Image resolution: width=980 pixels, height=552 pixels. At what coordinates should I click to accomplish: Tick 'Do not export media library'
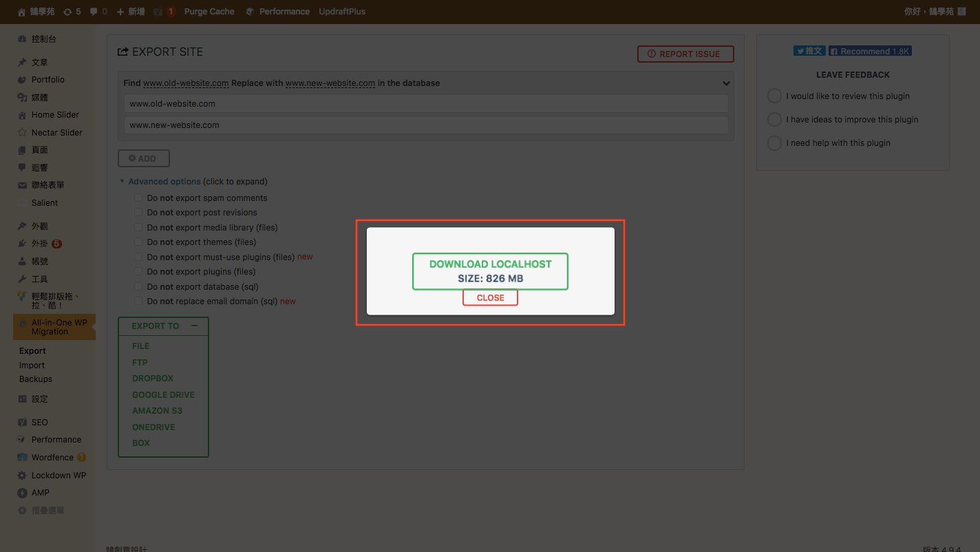click(138, 228)
